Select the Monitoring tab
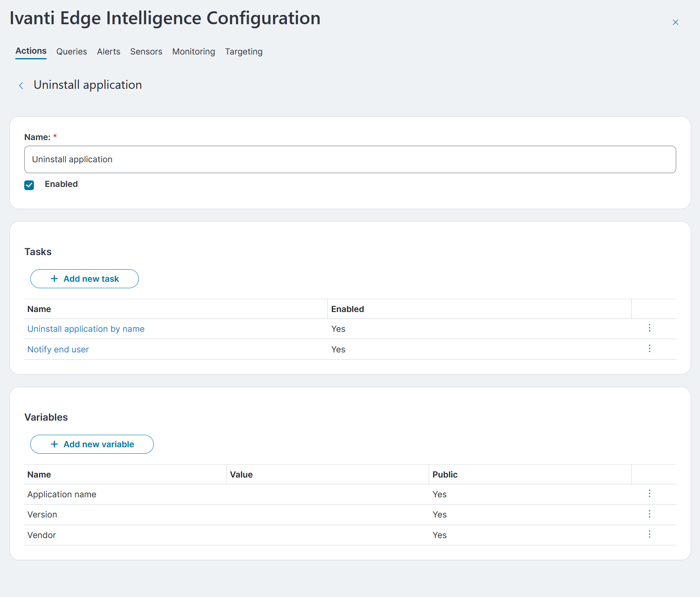This screenshot has height=597, width=700. [x=193, y=52]
